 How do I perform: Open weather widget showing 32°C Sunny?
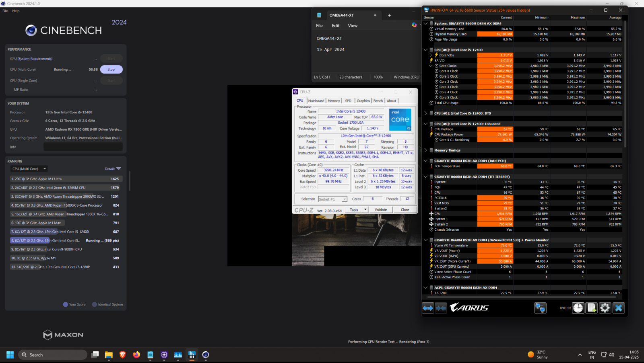coord(538,355)
